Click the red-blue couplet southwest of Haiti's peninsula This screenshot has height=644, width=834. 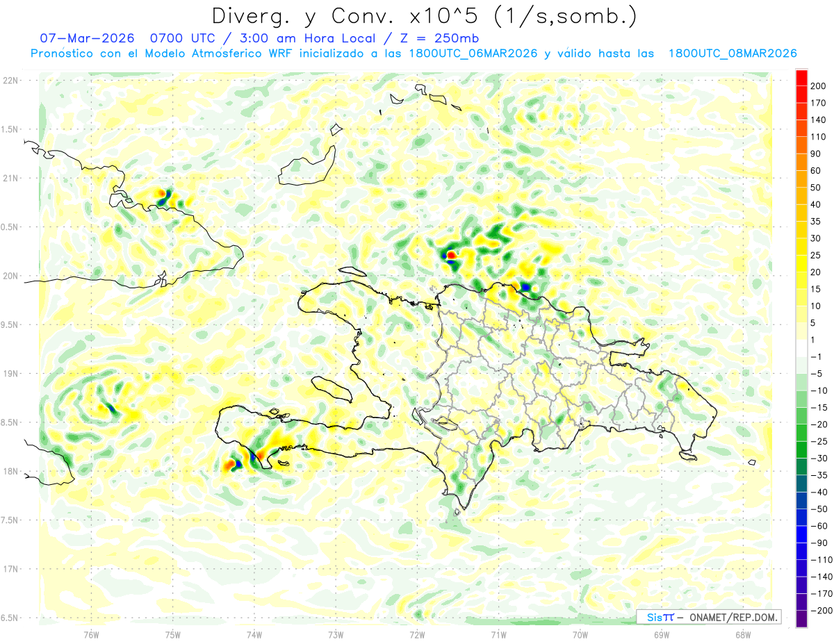point(234,464)
